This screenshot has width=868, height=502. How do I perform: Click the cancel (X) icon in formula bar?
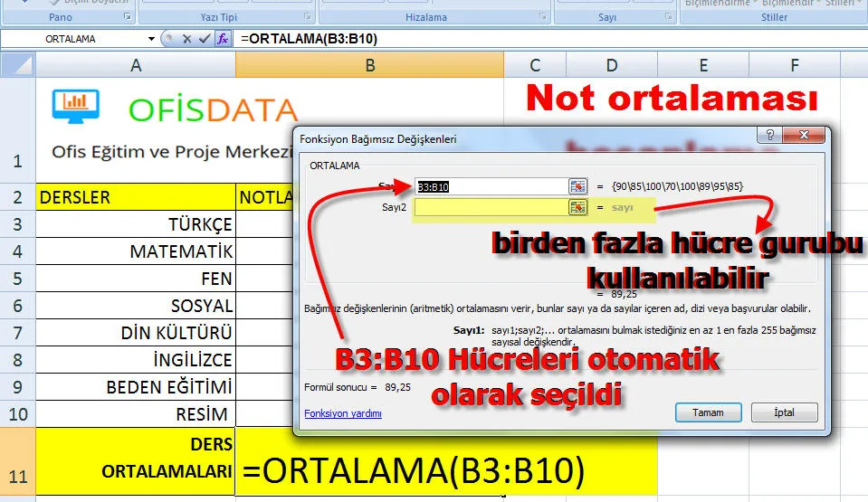point(186,39)
